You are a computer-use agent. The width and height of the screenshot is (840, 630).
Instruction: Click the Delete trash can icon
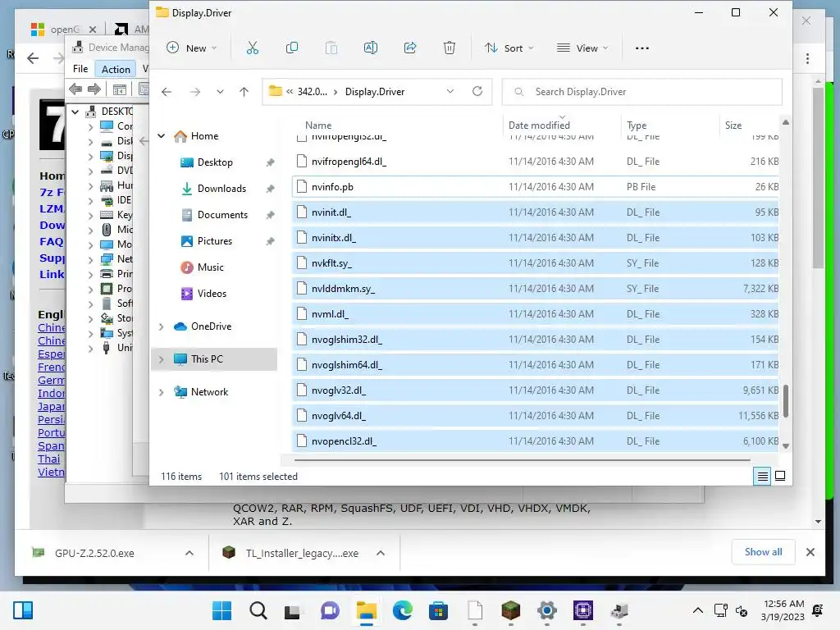tap(450, 48)
